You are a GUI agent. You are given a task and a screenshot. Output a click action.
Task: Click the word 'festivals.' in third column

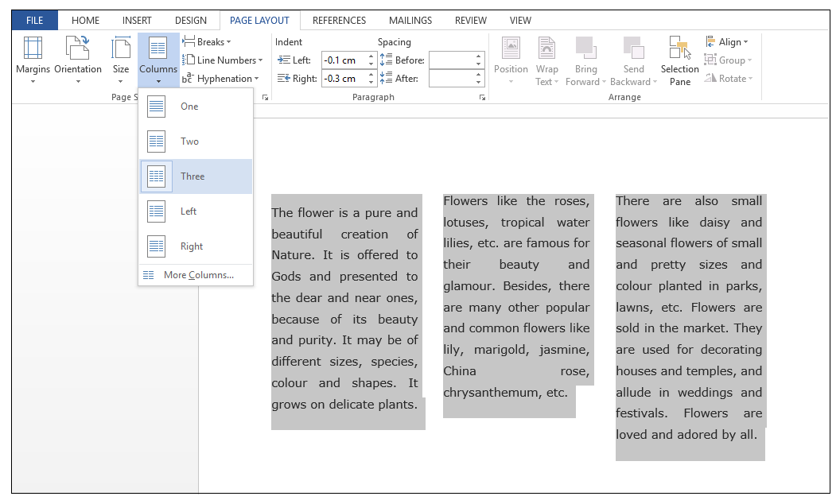[x=641, y=413]
